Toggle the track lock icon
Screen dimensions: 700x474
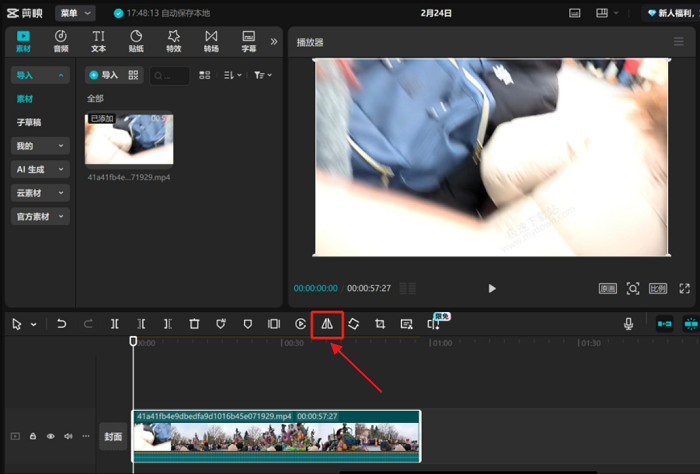pyautogui.click(x=33, y=436)
